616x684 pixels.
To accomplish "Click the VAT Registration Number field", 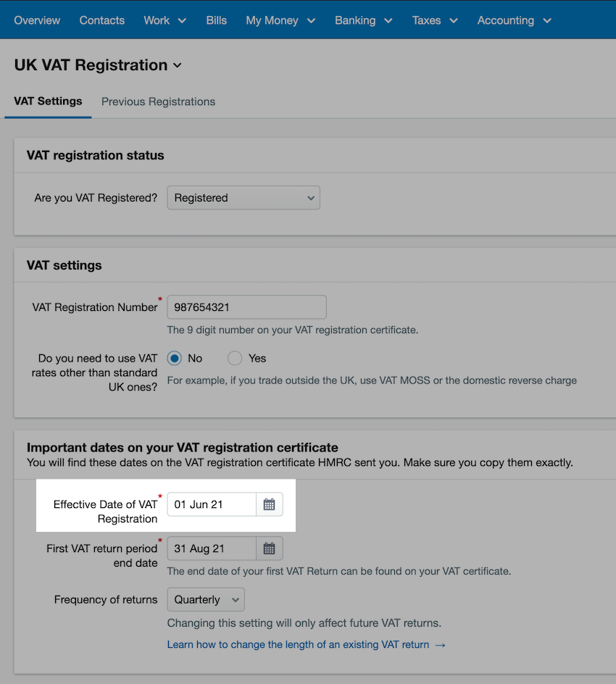I will (247, 307).
